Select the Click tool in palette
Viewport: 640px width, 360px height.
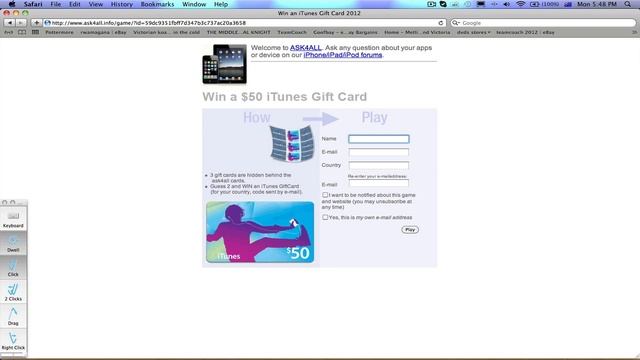(x=13, y=268)
